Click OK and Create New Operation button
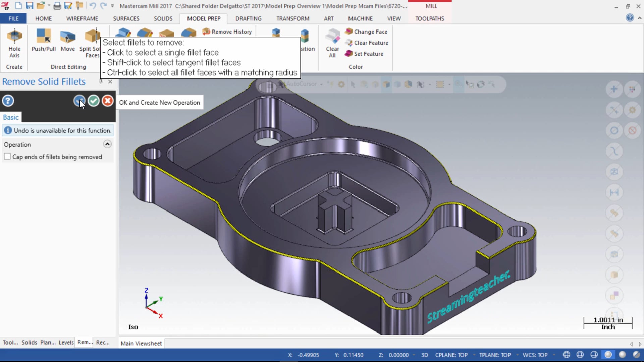644x362 pixels. click(x=79, y=100)
